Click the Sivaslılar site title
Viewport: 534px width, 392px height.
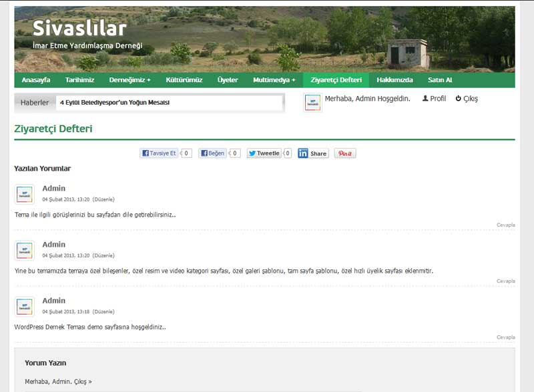pyautogui.click(x=79, y=28)
